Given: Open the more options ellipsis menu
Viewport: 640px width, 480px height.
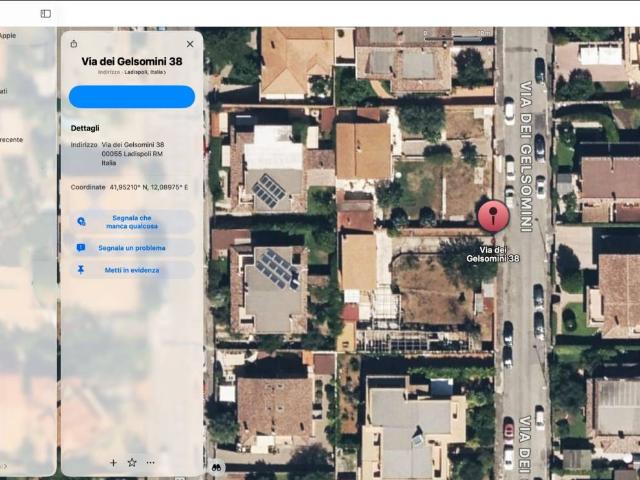Looking at the screenshot, I should pos(151,462).
